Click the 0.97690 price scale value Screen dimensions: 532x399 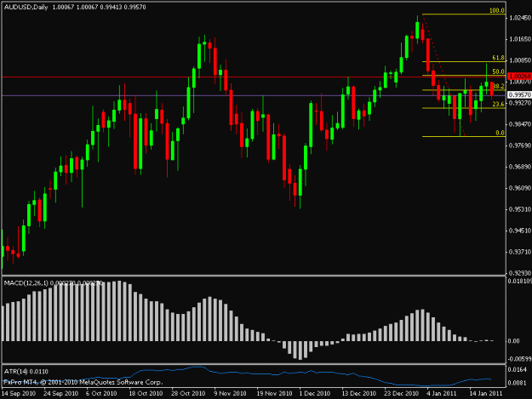[520, 145]
